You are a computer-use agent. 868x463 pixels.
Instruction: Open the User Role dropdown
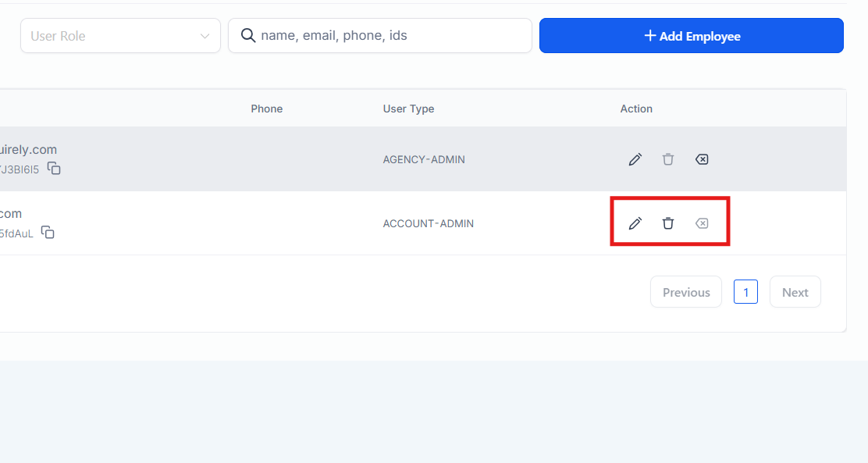[120, 36]
